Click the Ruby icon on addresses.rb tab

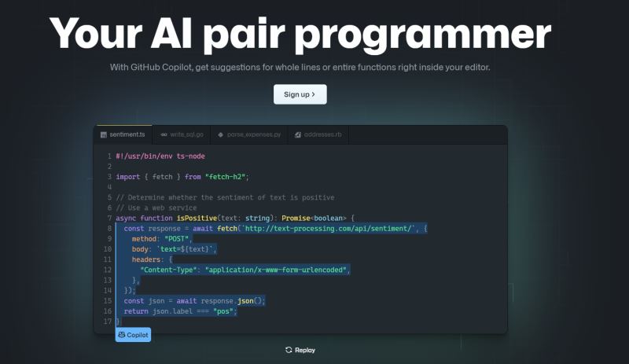click(298, 135)
